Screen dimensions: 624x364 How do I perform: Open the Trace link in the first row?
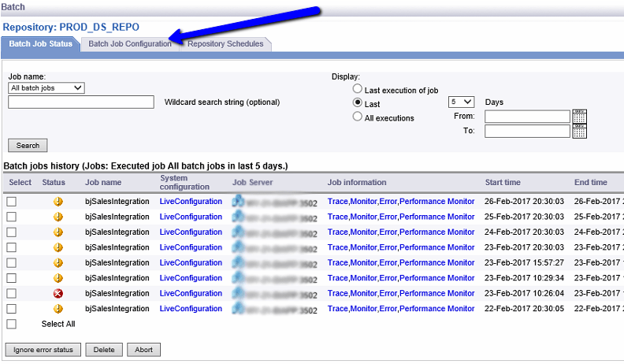tap(337, 202)
